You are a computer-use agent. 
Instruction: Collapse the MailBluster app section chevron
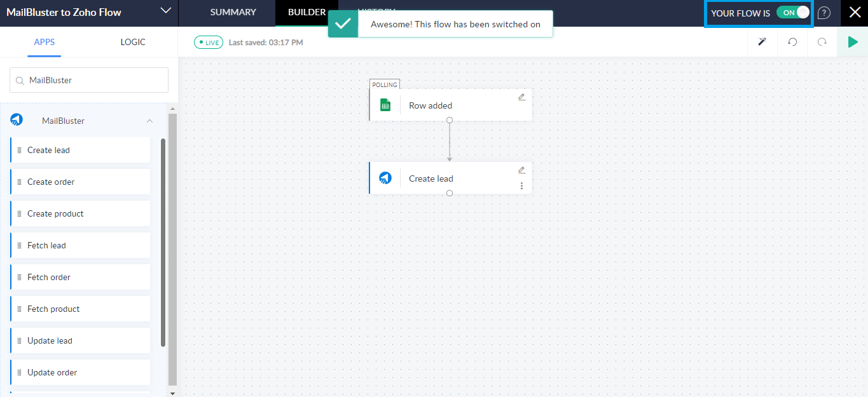tap(149, 120)
